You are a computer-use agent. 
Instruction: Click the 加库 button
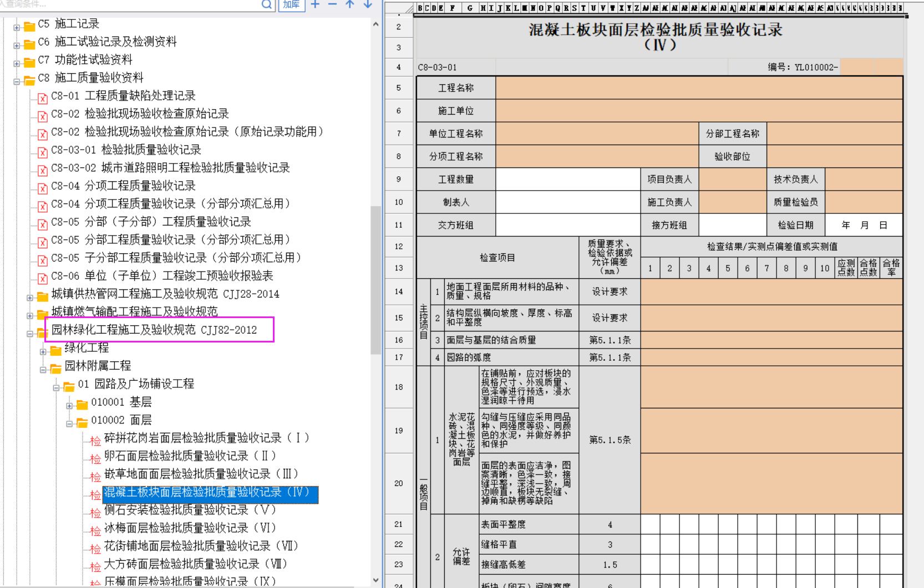[292, 4]
